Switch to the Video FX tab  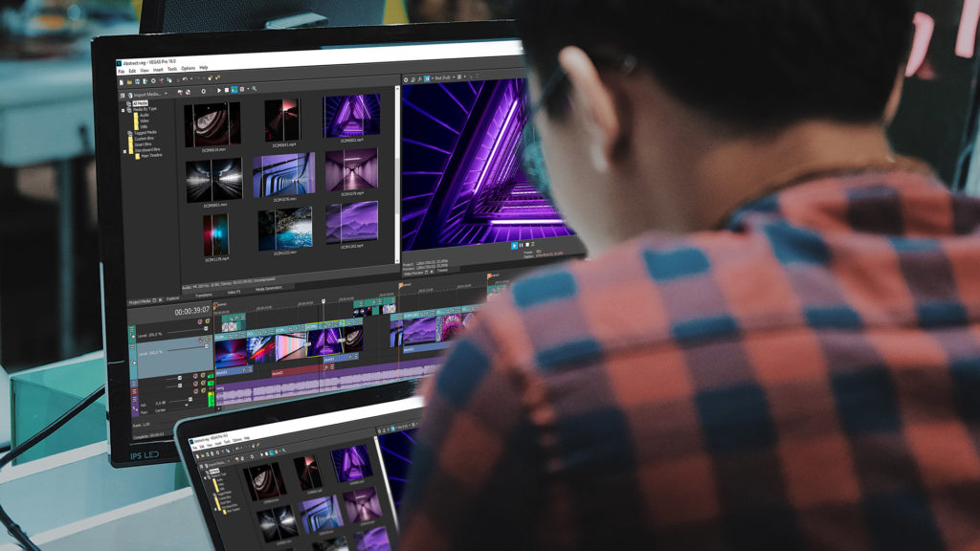pos(233,293)
